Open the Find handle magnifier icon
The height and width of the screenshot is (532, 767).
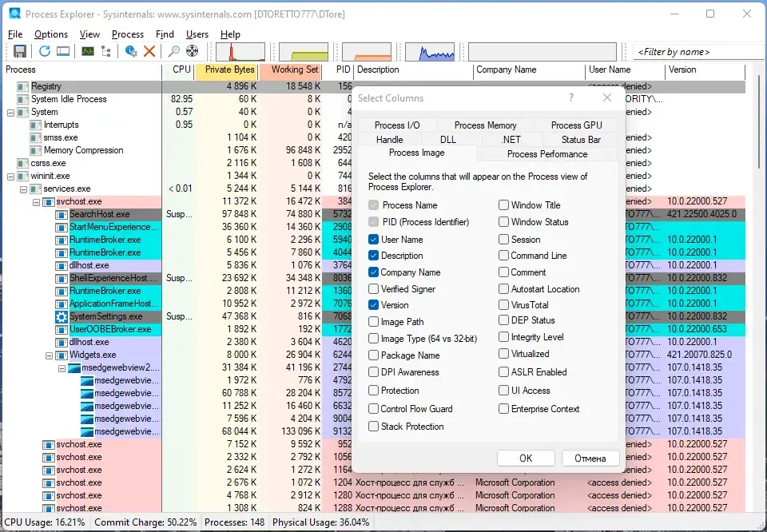coord(173,51)
